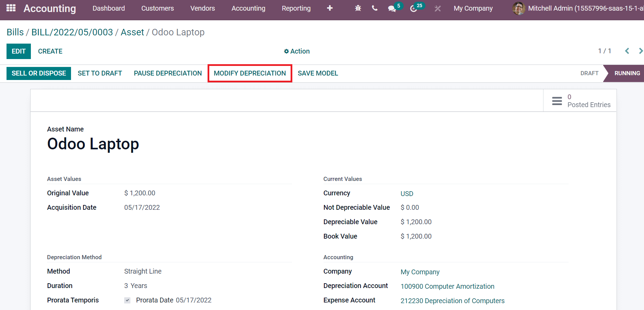Click the 1 / 1 pager counter
The height and width of the screenshot is (310, 644).
coord(605,51)
